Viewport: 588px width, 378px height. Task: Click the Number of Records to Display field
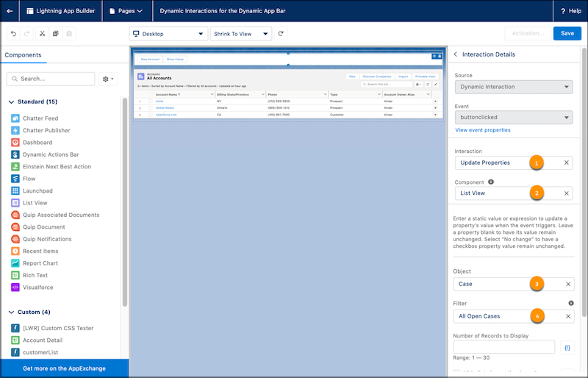503,347
